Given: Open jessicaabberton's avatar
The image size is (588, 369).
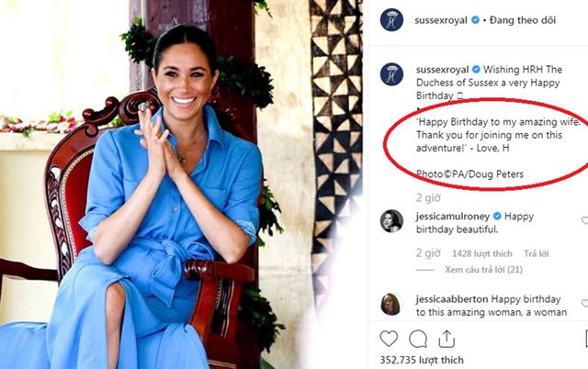Looking at the screenshot, I should point(391,304).
